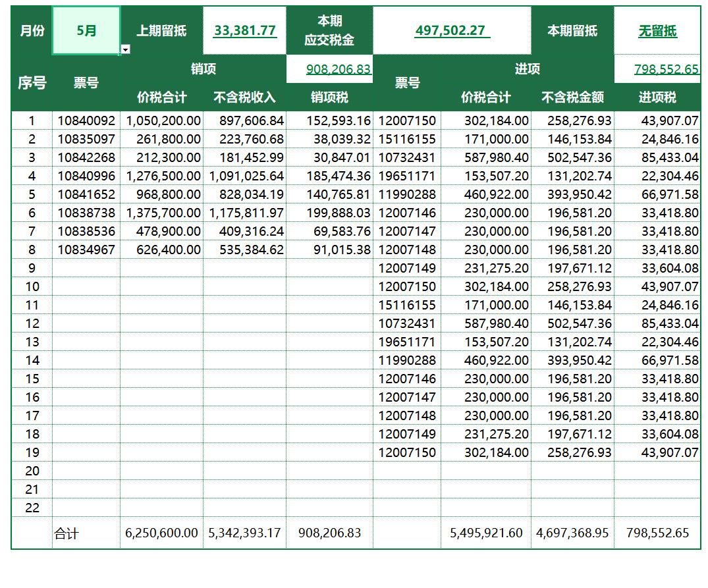Open the month dropdown beside 5月
708x588 pixels.
124,49
